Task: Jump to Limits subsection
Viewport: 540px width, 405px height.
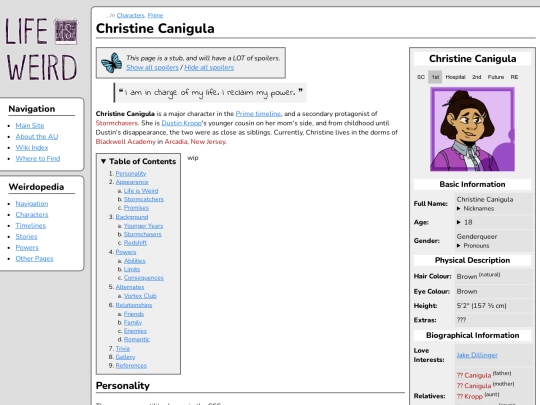Action: 132,269
